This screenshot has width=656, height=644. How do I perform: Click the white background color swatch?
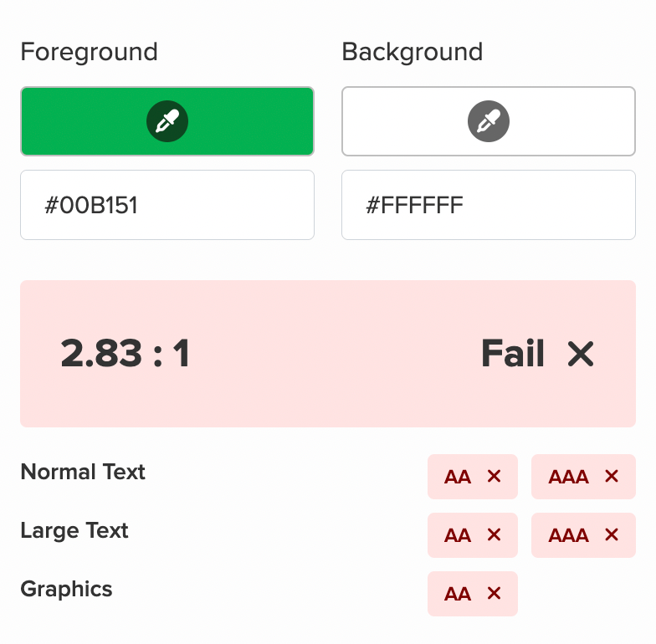click(x=569, y=121)
